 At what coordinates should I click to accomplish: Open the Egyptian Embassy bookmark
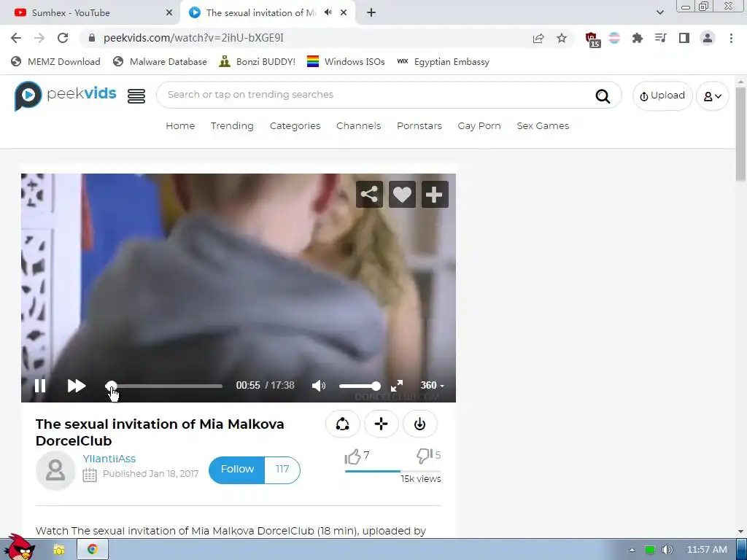coord(444,61)
